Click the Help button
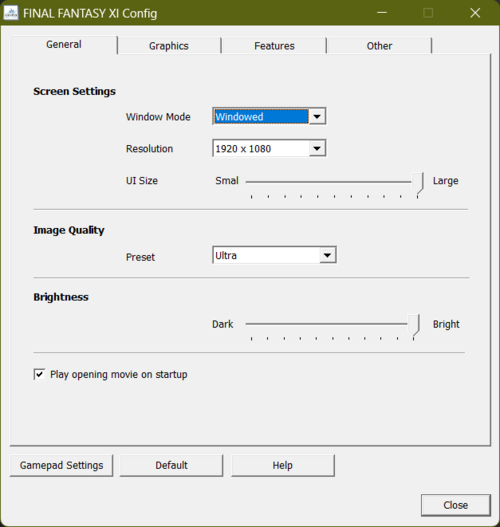The height and width of the screenshot is (527, 500). pos(283,465)
